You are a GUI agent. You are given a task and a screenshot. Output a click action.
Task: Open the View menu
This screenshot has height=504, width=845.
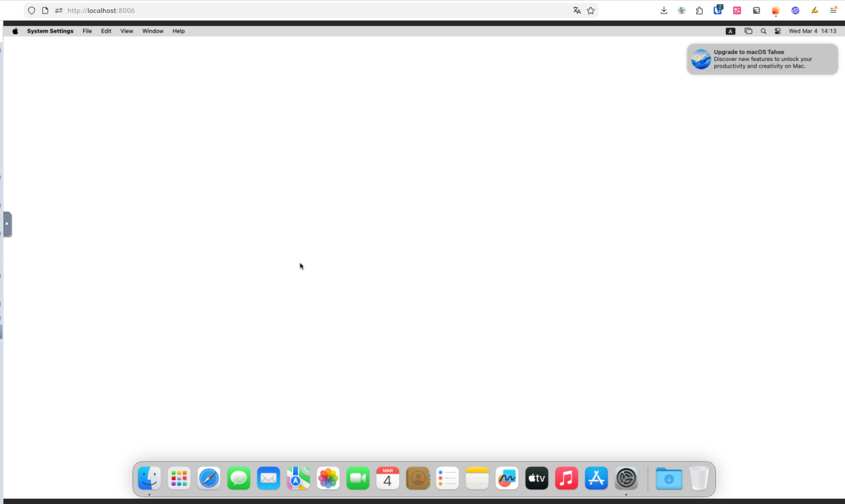coord(126,31)
